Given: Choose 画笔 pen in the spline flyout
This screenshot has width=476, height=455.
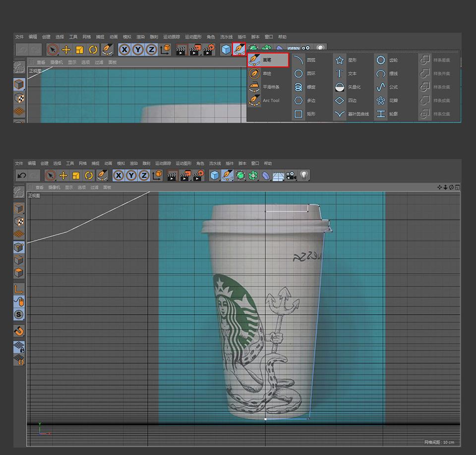Looking at the screenshot, I should 268,60.
